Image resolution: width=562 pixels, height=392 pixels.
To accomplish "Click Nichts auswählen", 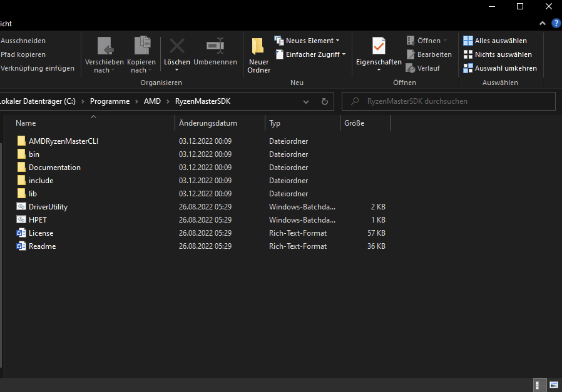I will click(498, 54).
